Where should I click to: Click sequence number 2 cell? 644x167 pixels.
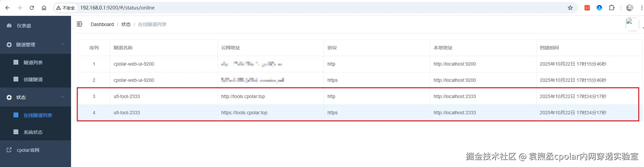point(94,80)
